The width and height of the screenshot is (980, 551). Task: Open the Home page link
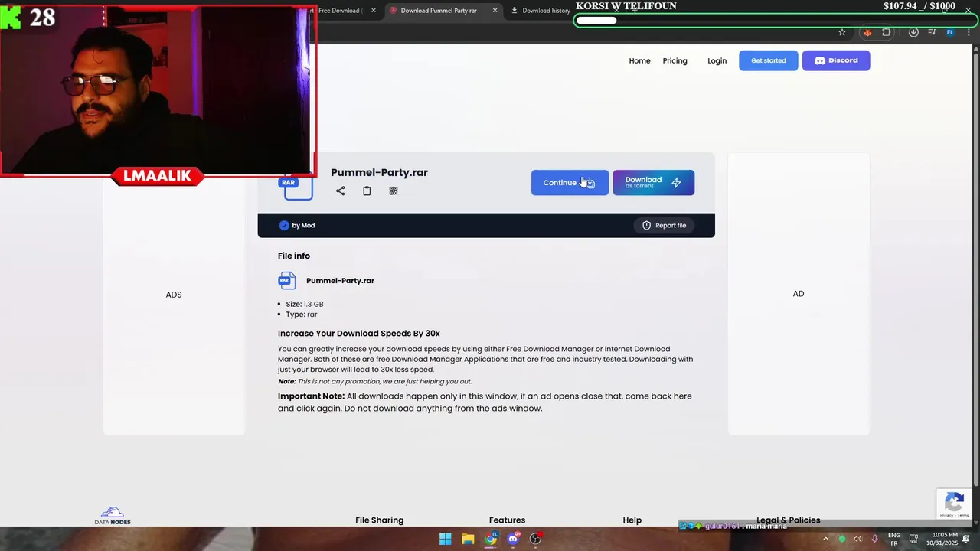(x=639, y=60)
